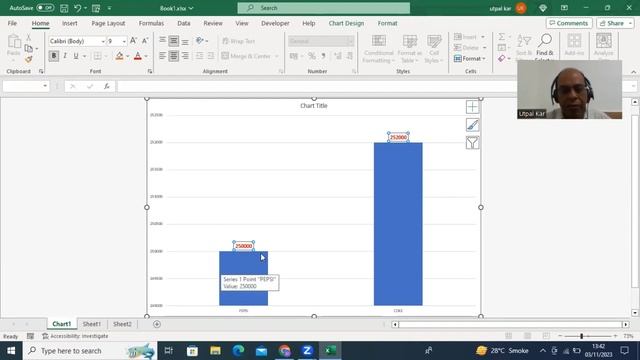Screen dimensions: 640x360
Task: Open the Formulas tab
Action: point(151,23)
